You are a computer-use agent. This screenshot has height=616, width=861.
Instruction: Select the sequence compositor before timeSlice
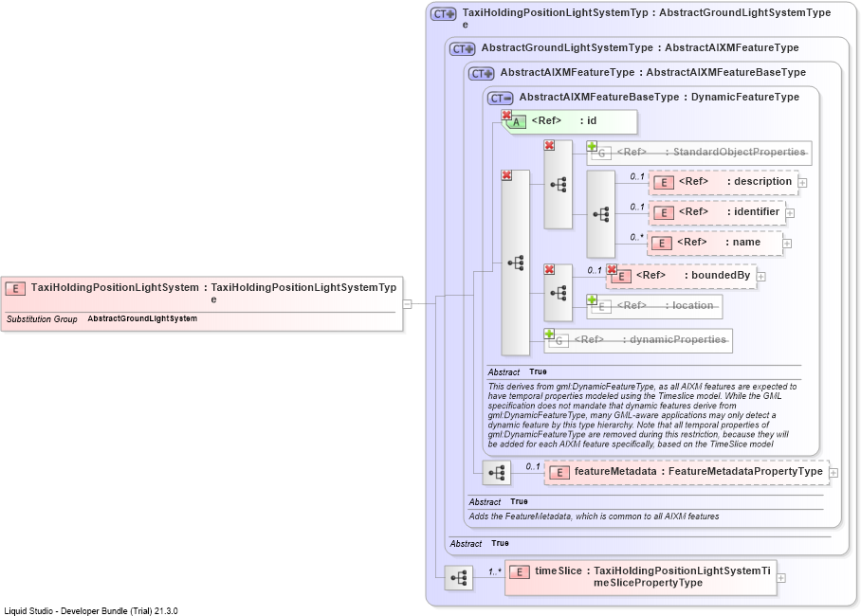coord(459,578)
